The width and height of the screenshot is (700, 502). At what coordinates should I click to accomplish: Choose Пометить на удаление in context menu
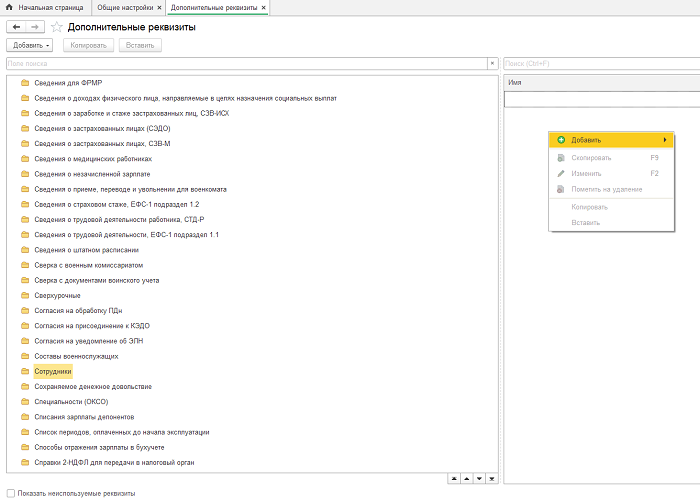(606, 189)
